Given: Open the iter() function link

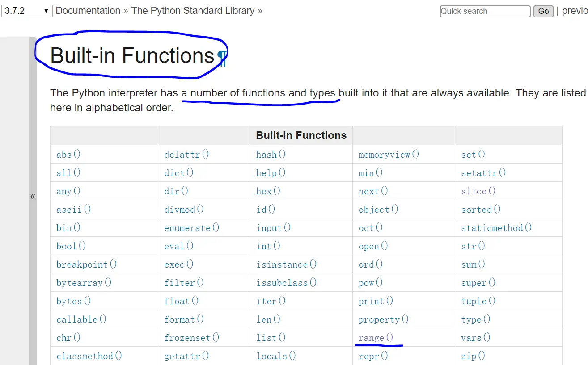Looking at the screenshot, I should point(271,301).
